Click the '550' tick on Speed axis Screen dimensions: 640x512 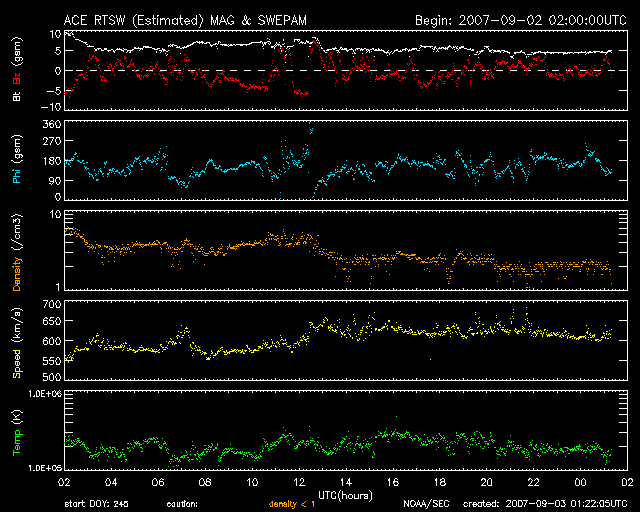pyautogui.click(x=52, y=361)
